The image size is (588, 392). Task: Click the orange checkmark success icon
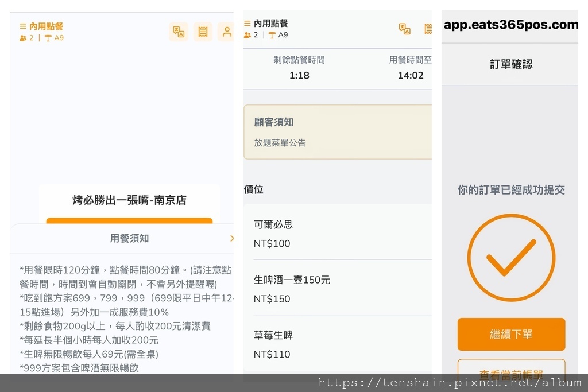[511, 258]
